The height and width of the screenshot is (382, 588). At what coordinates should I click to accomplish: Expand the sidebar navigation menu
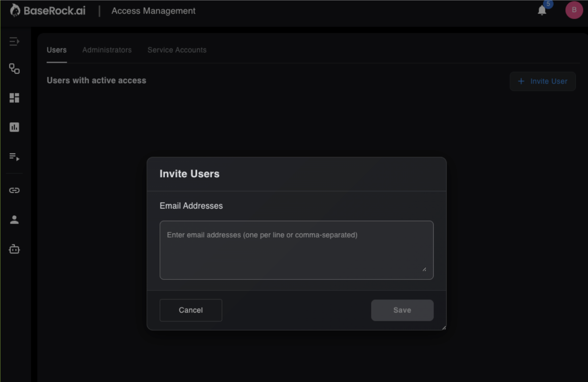point(14,41)
